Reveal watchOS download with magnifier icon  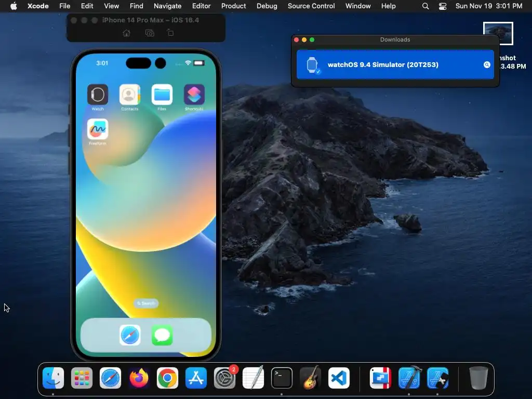(x=487, y=65)
